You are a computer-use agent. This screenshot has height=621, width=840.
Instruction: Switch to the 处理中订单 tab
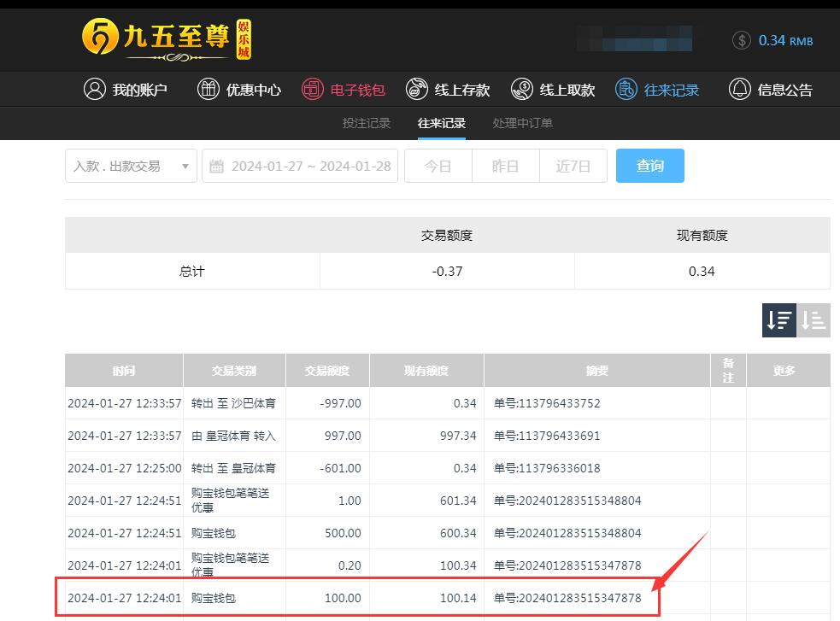522,123
